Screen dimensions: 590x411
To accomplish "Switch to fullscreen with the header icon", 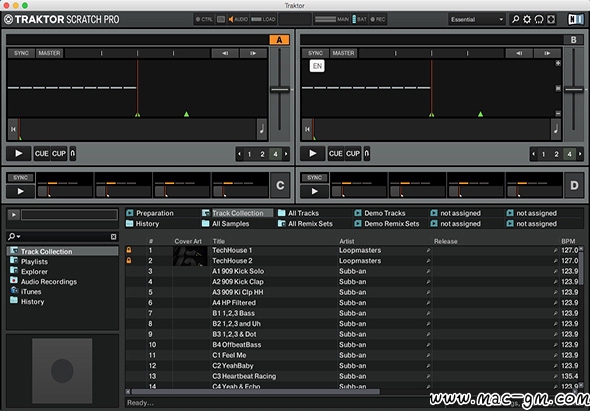I will (551, 19).
